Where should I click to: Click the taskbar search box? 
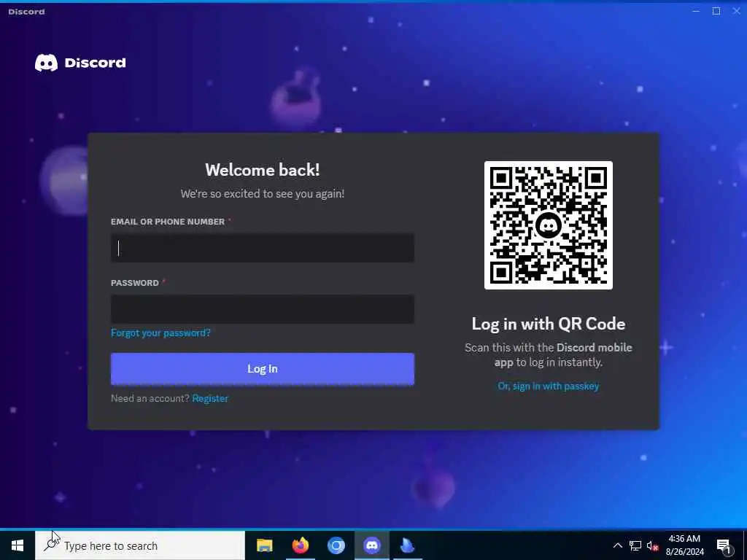pyautogui.click(x=140, y=545)
